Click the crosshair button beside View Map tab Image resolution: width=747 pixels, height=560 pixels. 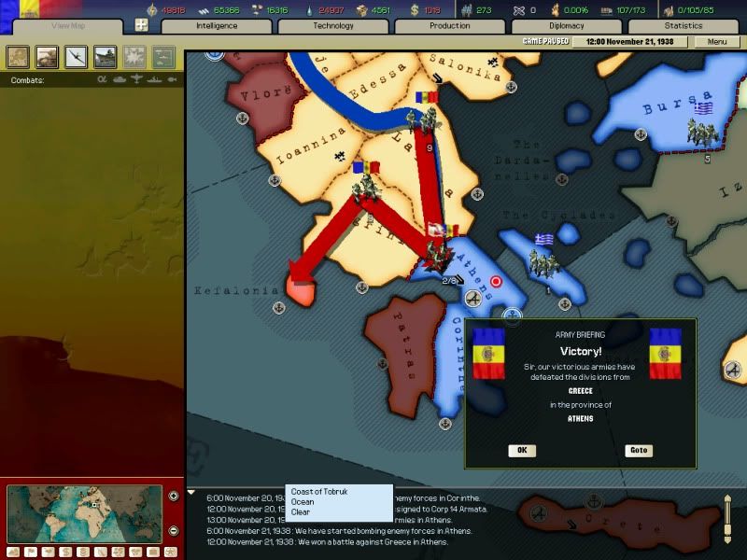pos(142,25)
